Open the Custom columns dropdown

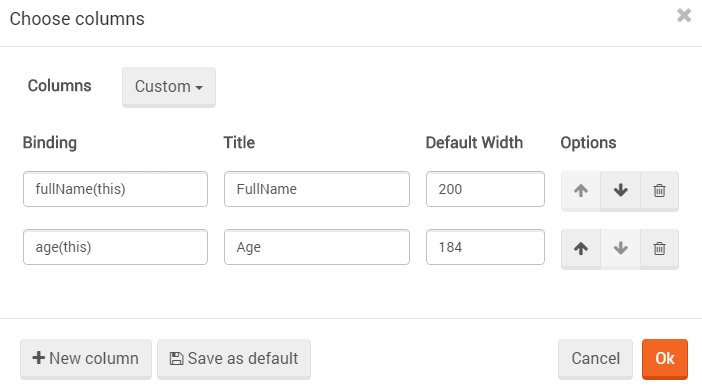[169, 87]
